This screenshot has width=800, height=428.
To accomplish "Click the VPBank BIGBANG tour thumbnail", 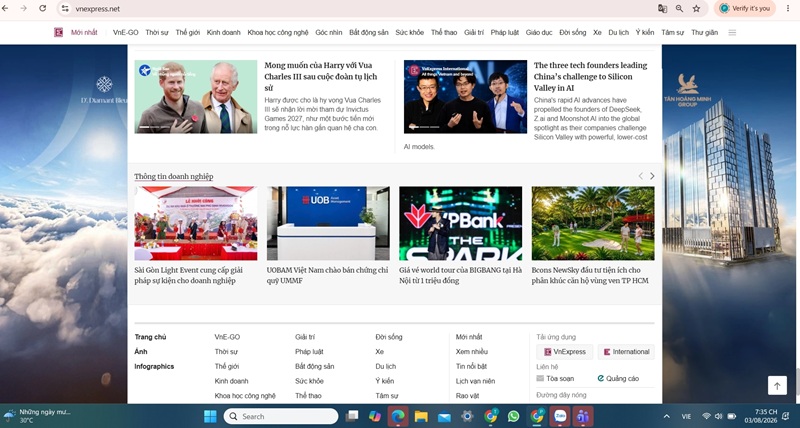I will point(460,223).
